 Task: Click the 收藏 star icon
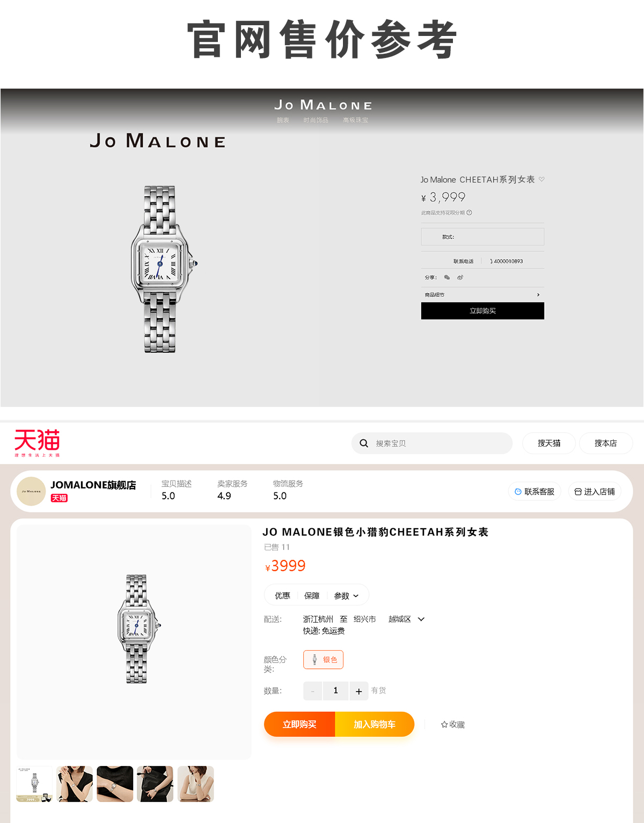point(444,724)
